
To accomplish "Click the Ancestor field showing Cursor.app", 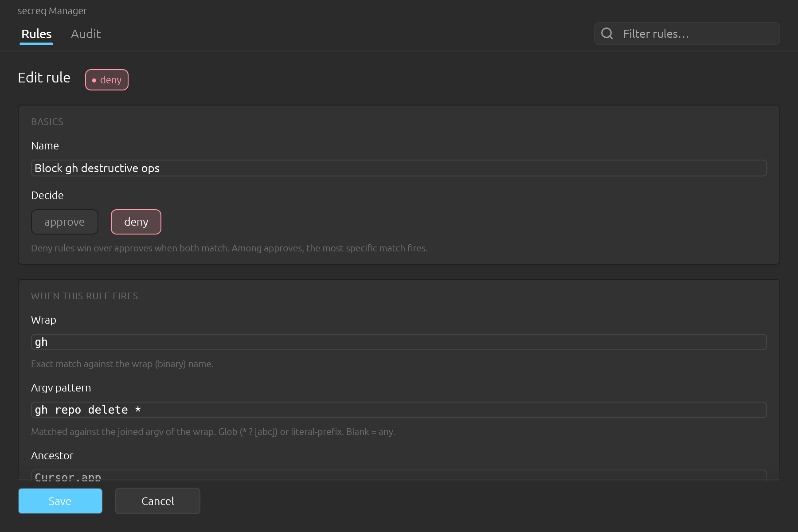I will click(x=399, y=475).
